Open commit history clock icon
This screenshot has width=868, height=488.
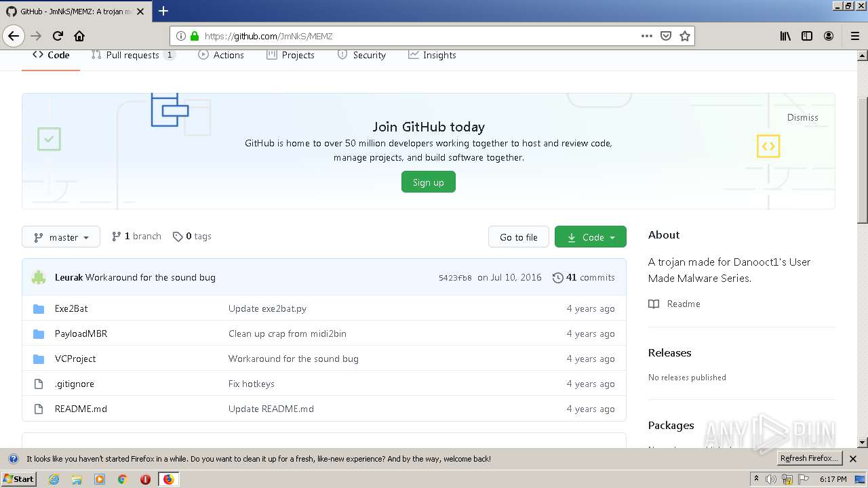click(x=557, y=277)
